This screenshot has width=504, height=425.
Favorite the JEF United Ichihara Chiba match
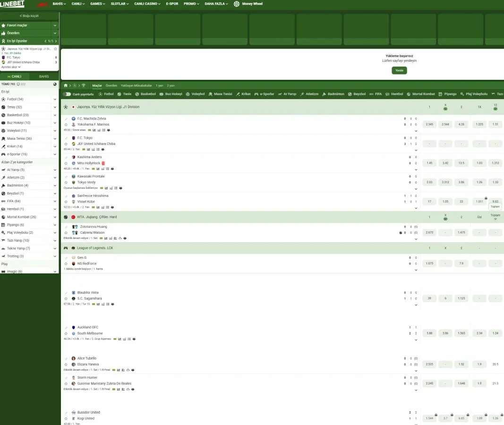66,144
